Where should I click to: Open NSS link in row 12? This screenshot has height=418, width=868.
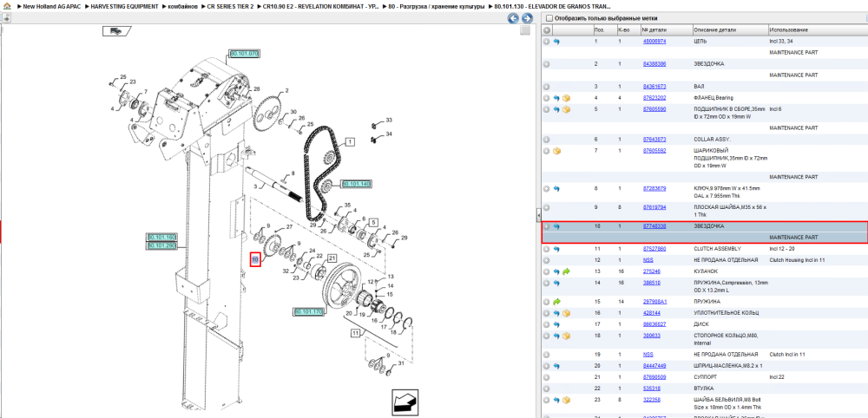(x=648, y=260)
